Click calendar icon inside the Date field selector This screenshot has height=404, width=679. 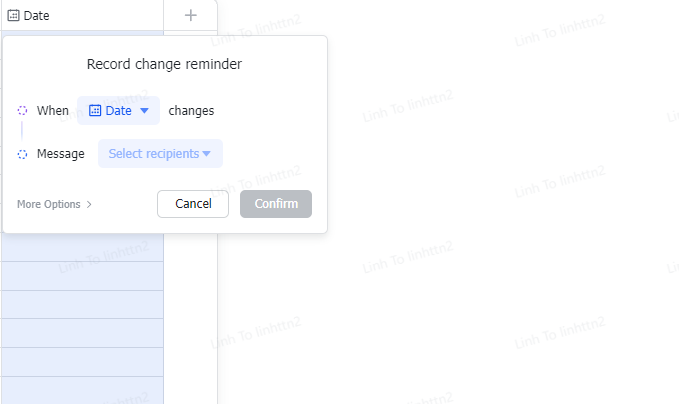click(x=95, y=111)
